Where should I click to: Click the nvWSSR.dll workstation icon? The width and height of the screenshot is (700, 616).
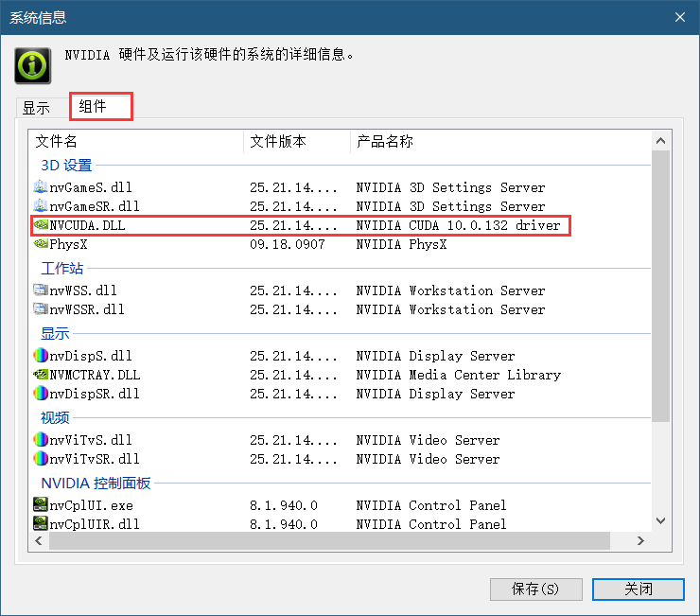tap(40, 309)
